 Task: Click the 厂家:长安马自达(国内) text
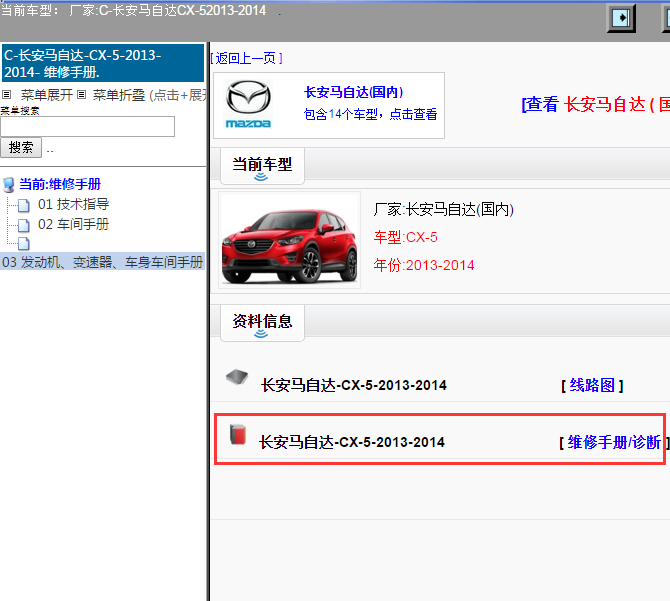pos(444,209)
